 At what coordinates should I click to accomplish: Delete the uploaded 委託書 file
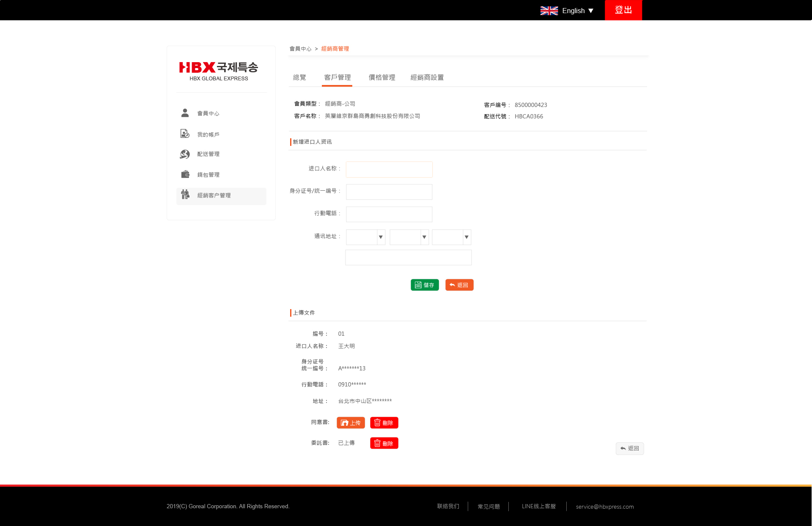(x=384, y=443)
